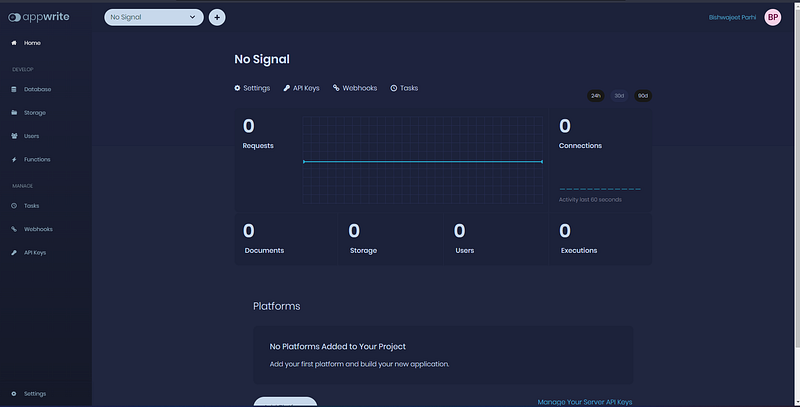Click the gear icon beside project Settings link
This screenshot has width=800, height=407.
click(x=237, y=88)
